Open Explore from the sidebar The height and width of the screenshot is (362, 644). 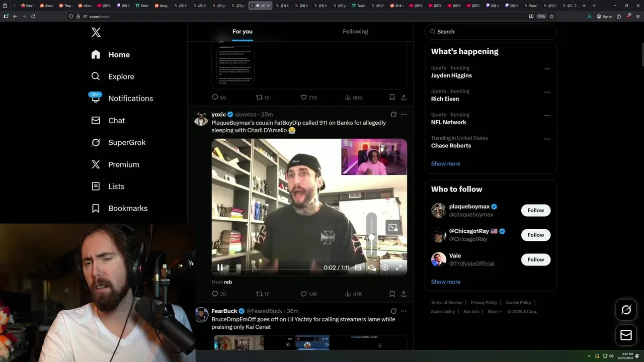(113, 76)
